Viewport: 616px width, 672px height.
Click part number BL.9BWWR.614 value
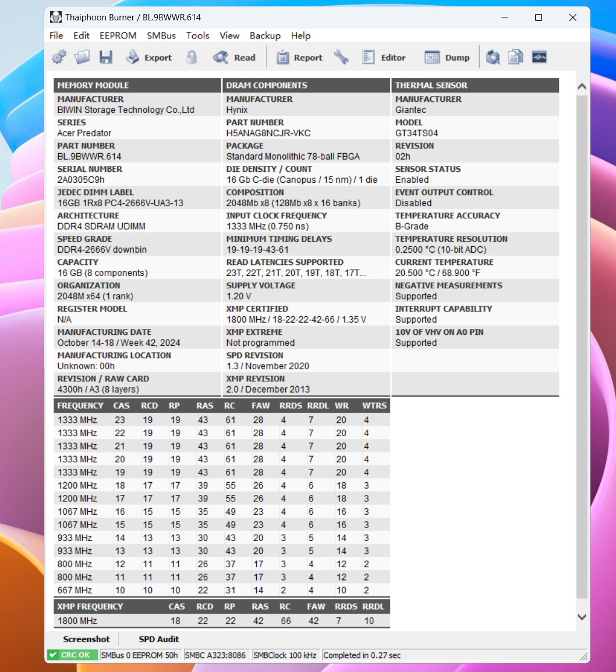click(89, 157)
